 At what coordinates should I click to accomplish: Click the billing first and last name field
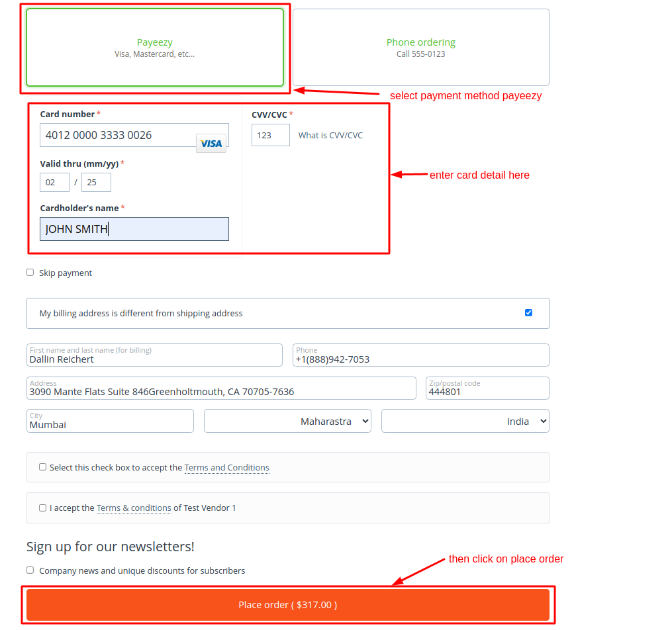pyautogui.click(x=154, y=355)
